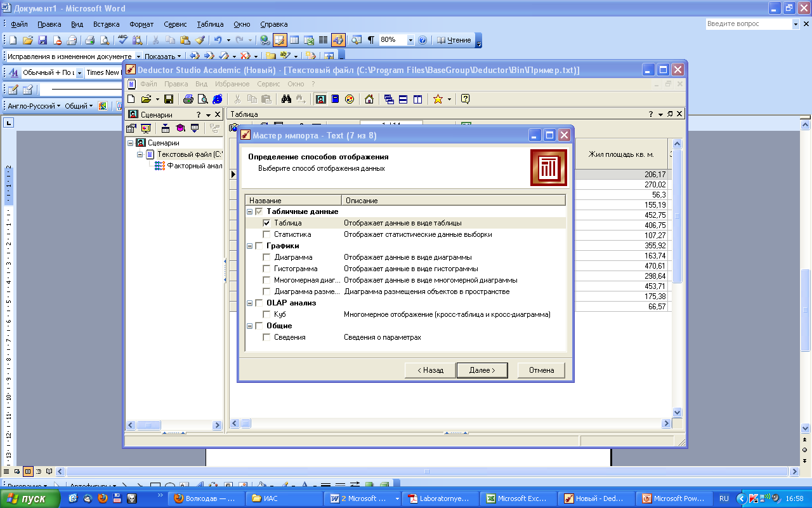Click the Отмена button
The width and height of the screenshot is (812, 508).
tap(542, 370)
